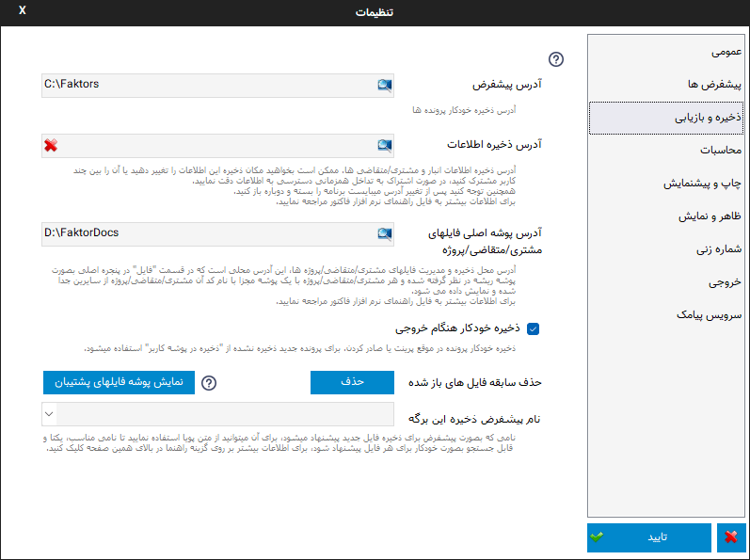Browse for the data storage address
Image resolution: width=750 pixels, height=560 pixels.
(384, 145)
